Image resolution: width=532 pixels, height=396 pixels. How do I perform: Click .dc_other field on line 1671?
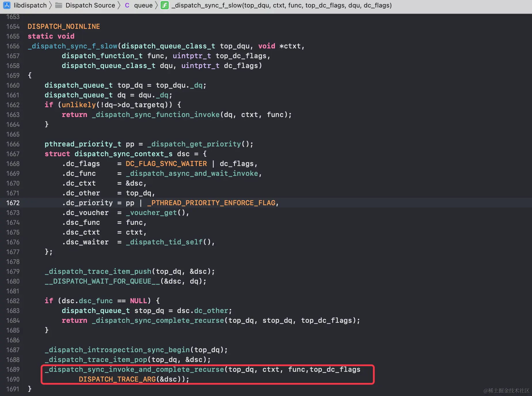coord(81,193)
